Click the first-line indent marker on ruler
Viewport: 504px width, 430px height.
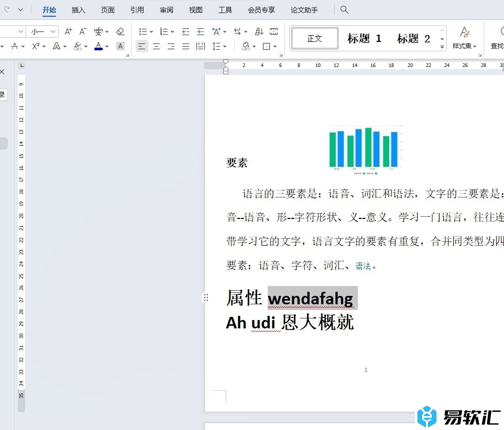[x=226, y=62]
